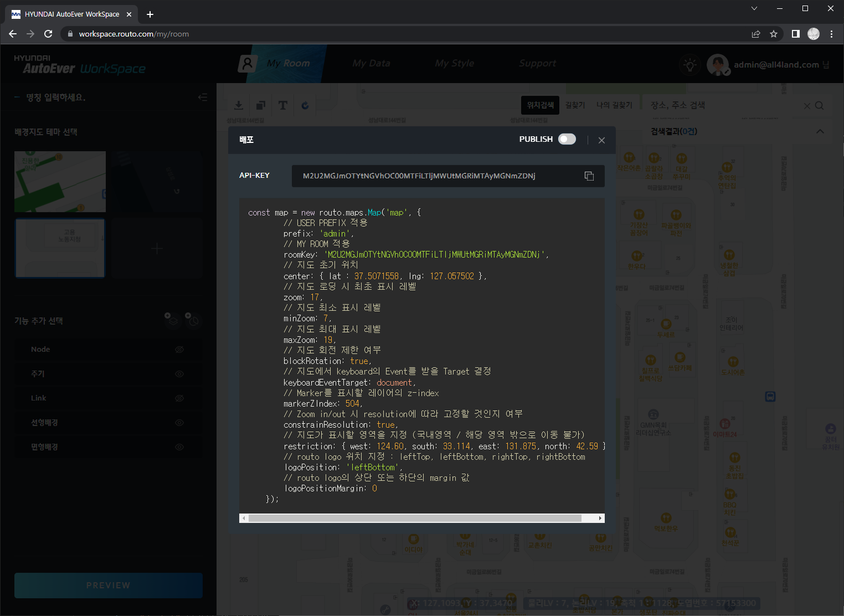Click the name input 명칭 입력하세요

point(56,97)
